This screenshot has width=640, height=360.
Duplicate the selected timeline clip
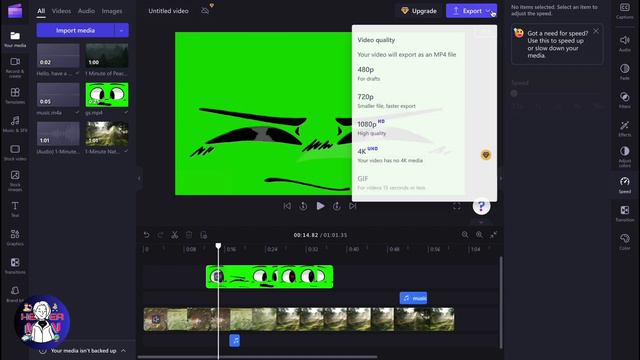[203, 235]
